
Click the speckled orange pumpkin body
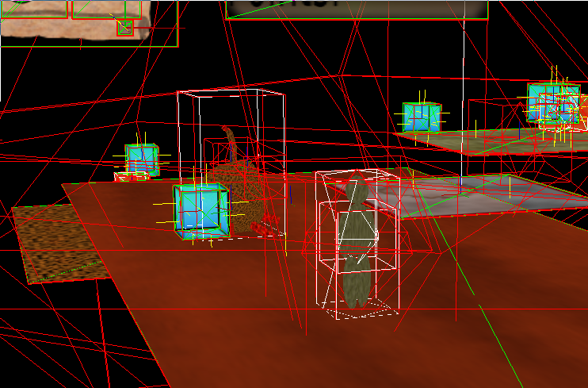coord(243,200)
